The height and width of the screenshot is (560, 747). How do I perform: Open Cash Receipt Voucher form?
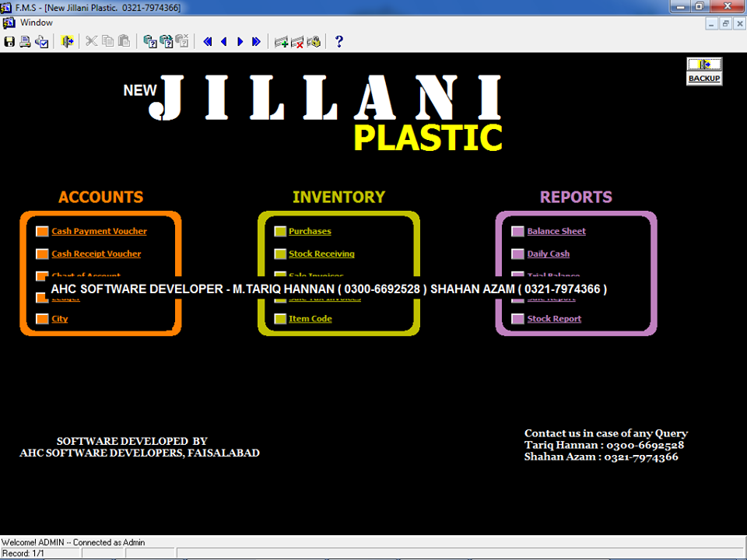[x=96, y=254]
